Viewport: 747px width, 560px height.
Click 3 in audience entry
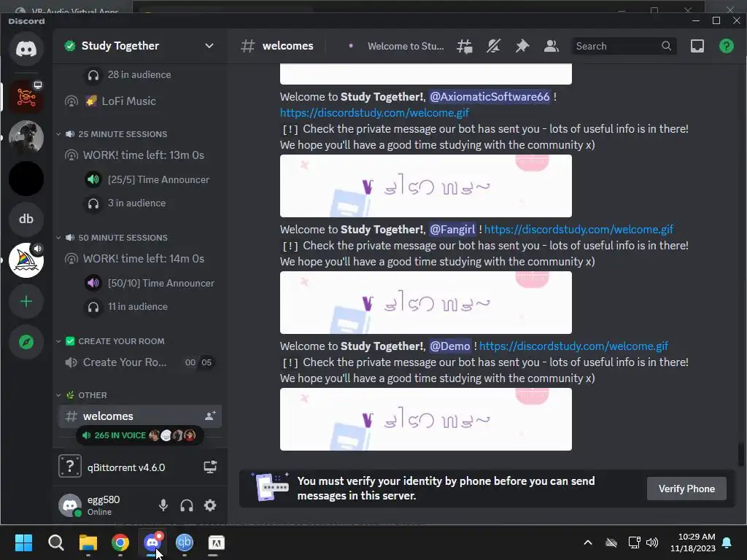click(125, 203)
